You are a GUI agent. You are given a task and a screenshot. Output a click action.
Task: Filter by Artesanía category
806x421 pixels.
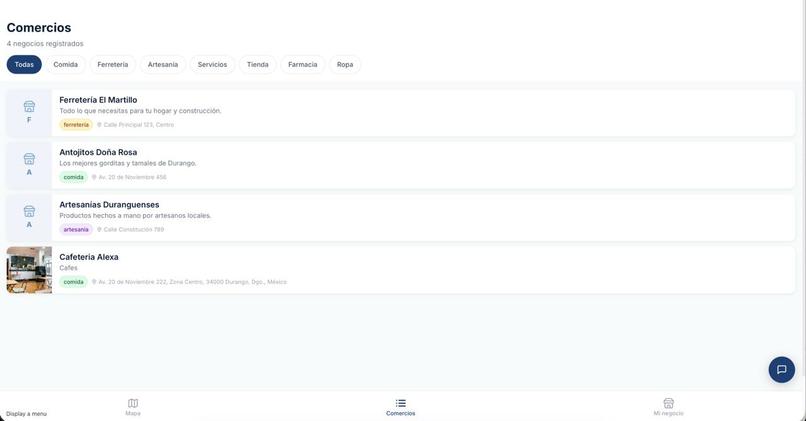(x=162, y=64)
